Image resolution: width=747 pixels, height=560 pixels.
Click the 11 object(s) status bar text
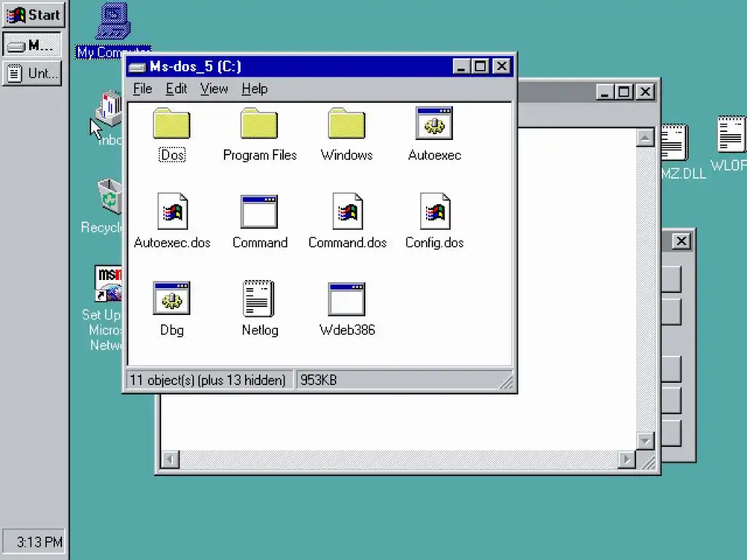pyautogui.click(x=207, y=380)
